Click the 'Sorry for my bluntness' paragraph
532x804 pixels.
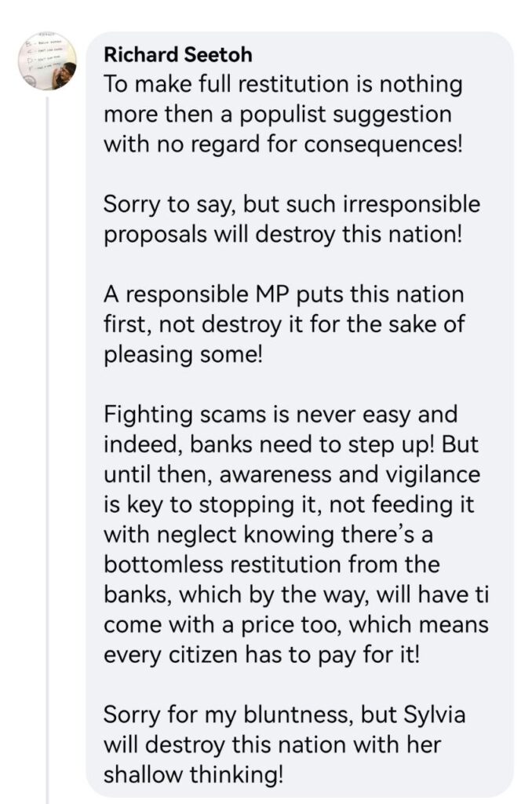[285, 744]
